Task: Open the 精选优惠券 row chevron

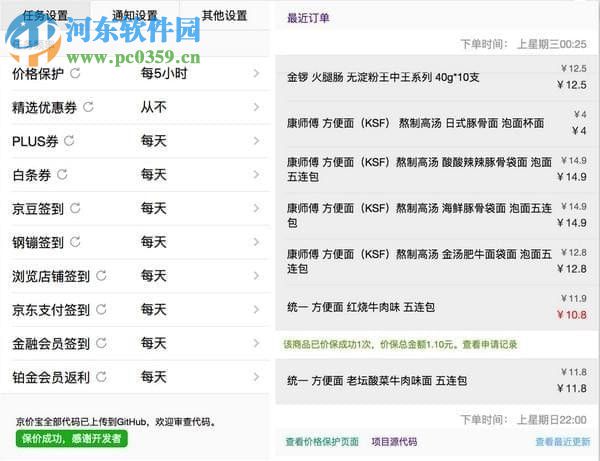Action: [256, 107]
